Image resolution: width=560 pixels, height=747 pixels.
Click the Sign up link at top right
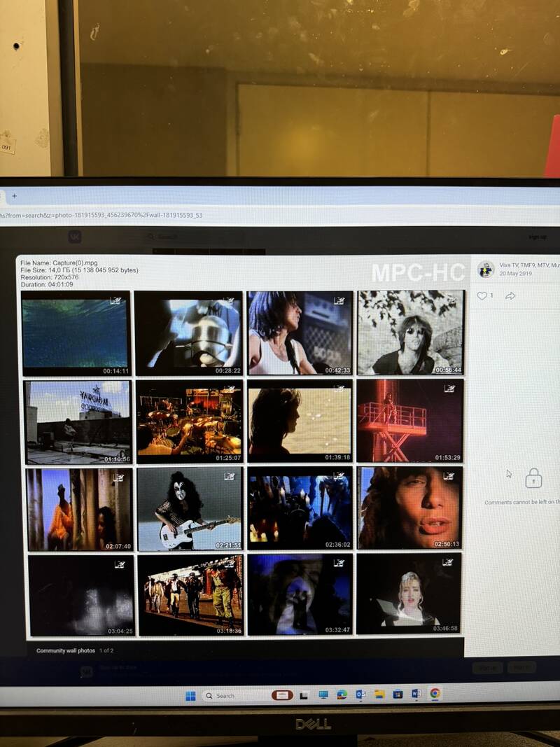click(537, 237)
